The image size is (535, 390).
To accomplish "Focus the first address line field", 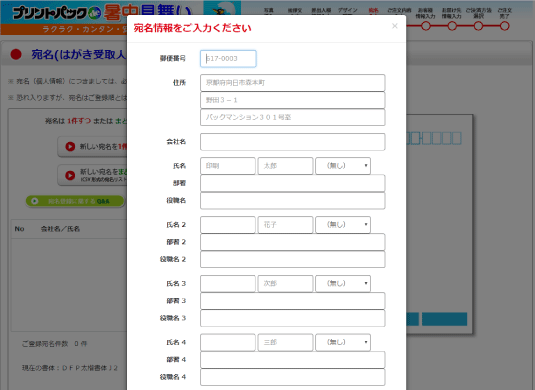I will point(293,83).
